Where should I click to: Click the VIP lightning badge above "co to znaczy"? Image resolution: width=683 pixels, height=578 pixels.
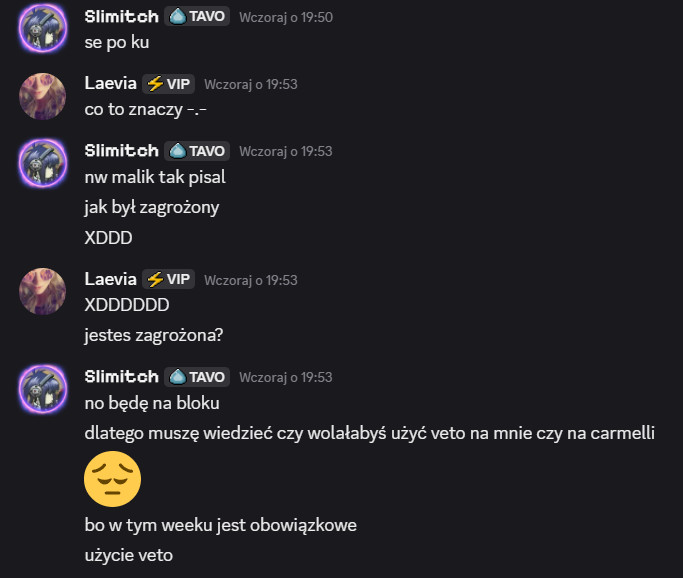pyautogui.click(x=168, y=84)
